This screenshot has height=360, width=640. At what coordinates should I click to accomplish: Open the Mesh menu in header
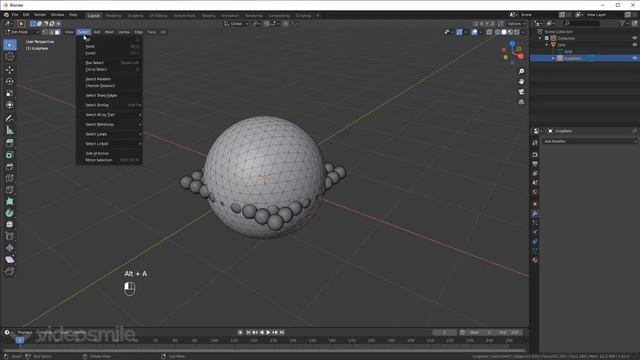click(x=109, y=32)
